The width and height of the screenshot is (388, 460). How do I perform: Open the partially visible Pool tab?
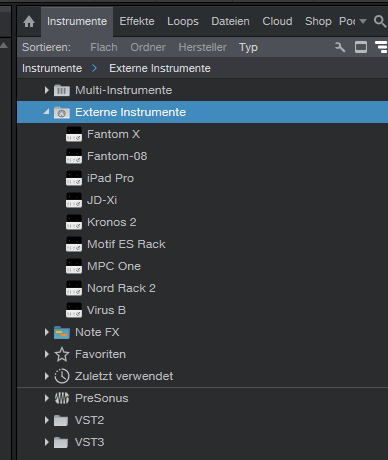click(x=347, y=21)
